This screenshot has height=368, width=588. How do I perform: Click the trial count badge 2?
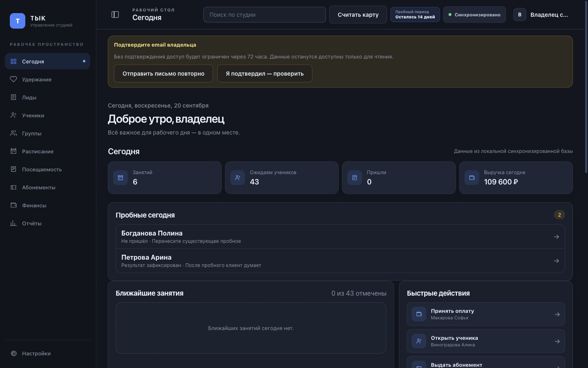[559, 215]
